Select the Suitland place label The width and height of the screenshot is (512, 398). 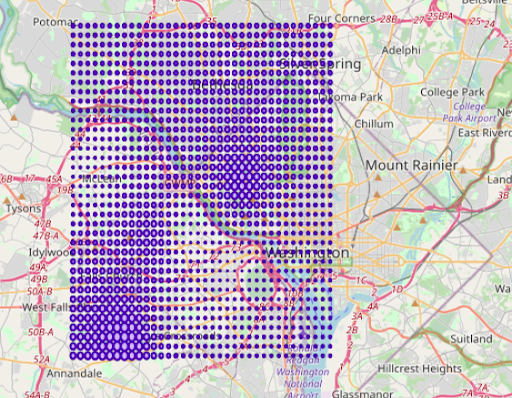(471, 339)
